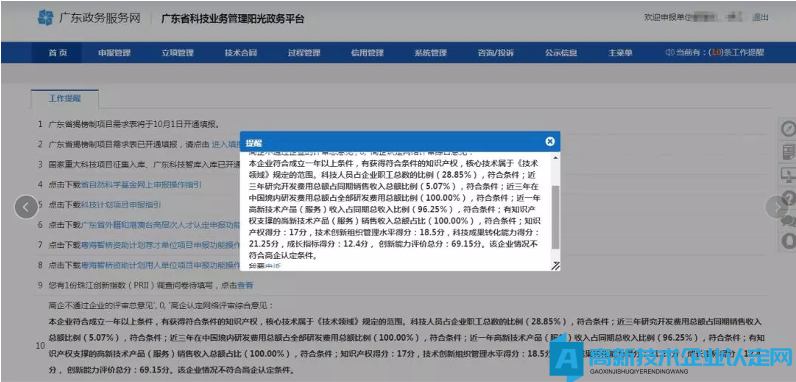Click 进入填报 link in row 2
796x382 pixels.
pyautogui.click(x=225, y=144)
